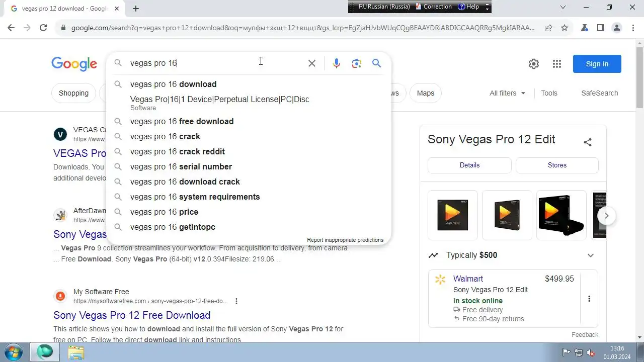Open search Tools
644x362 pixels.
(549, 93)
